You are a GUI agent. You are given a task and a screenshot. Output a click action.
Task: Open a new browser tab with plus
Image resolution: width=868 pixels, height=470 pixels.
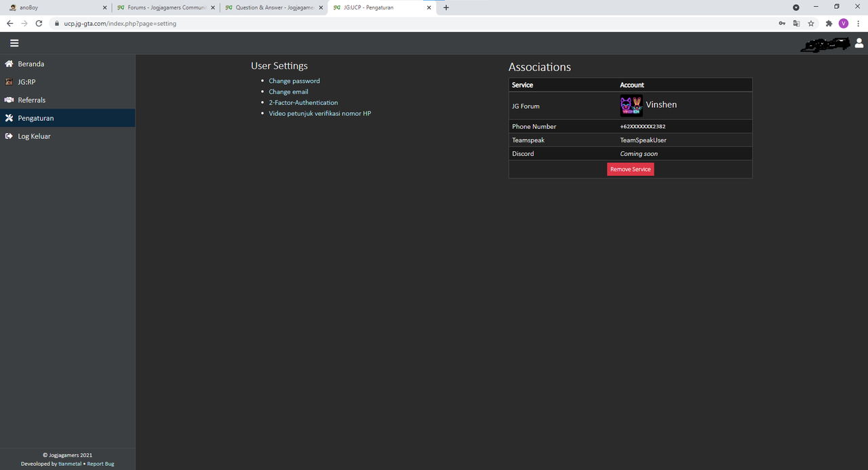[446, 7]
